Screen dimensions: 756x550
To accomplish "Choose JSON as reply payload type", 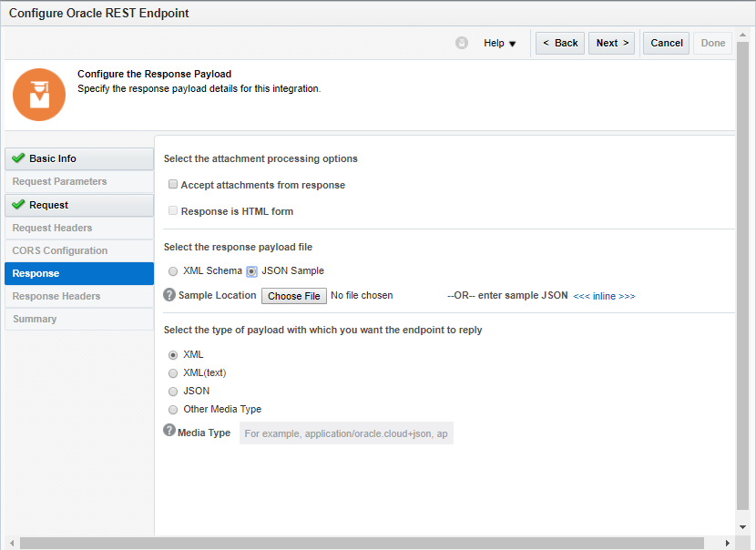I will (173, 391).
